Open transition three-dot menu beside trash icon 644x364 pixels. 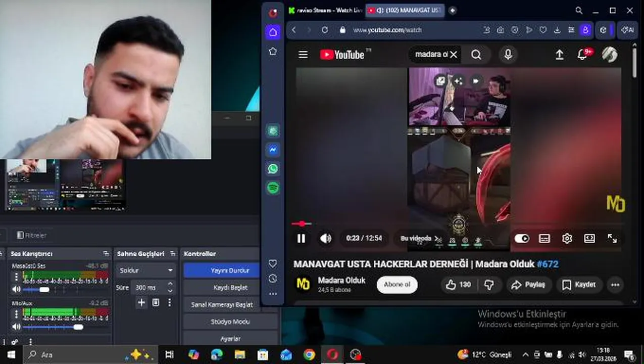click(x=169, y=302)
